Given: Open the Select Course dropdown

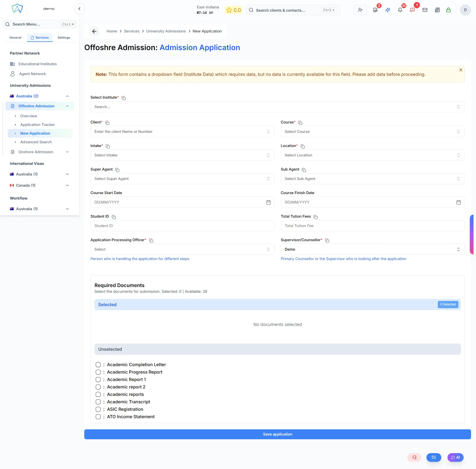Looking at the screenshot, I should point(372,132).
